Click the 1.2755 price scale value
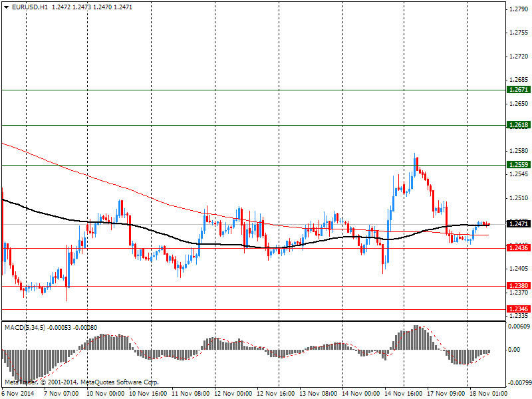The width and height of the screenshot is (532, 399). [519, 33]
